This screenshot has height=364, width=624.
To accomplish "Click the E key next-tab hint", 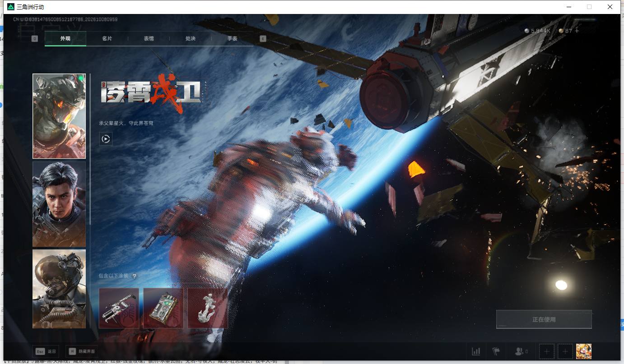I will 263,39.
